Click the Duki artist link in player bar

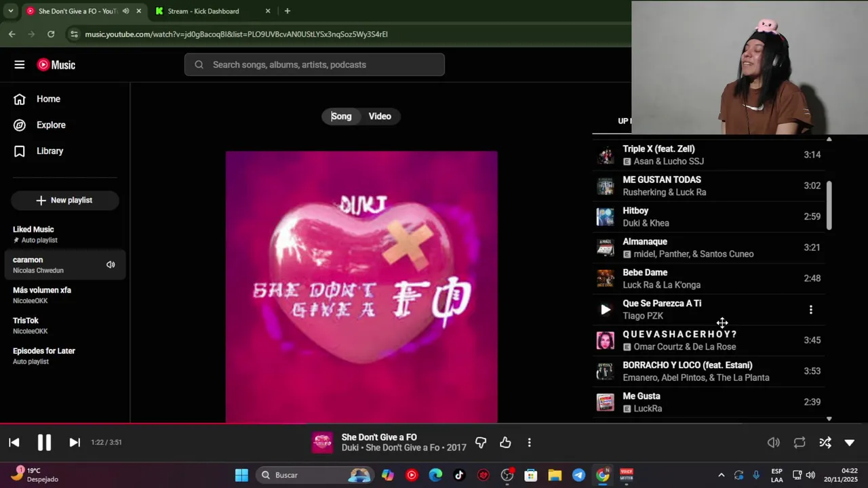349,448
